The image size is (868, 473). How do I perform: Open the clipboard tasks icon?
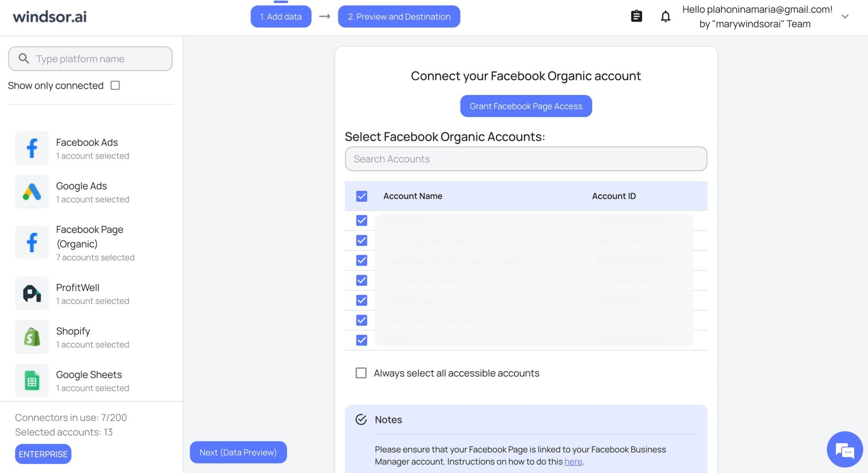point(636,16)
